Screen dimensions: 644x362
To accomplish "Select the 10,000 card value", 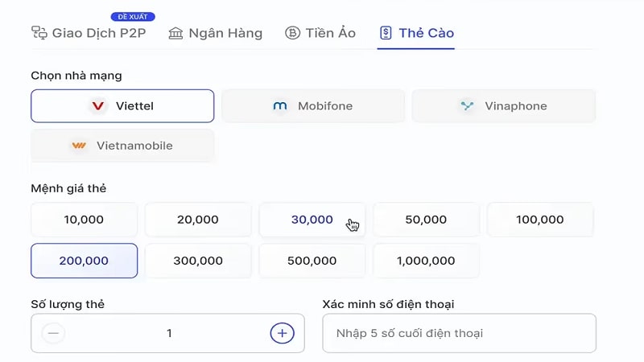I will [x=84, y=220].
